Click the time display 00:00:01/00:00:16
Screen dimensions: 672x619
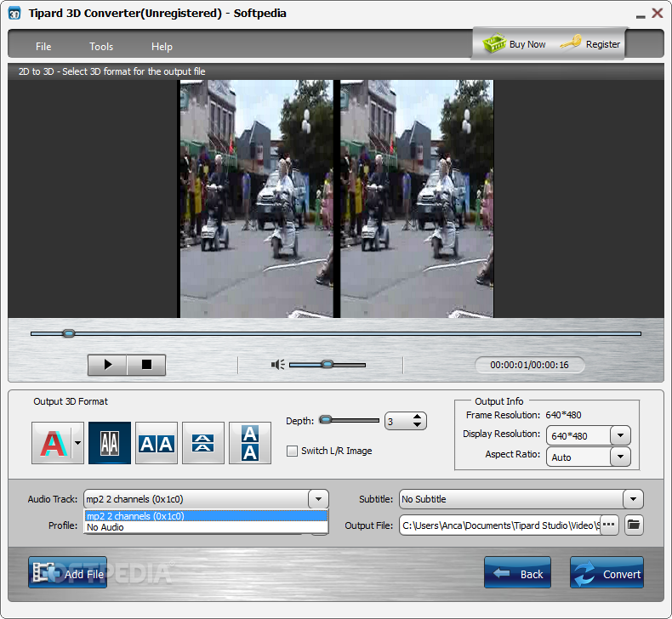pyautogui.click(x=529, y=365)
